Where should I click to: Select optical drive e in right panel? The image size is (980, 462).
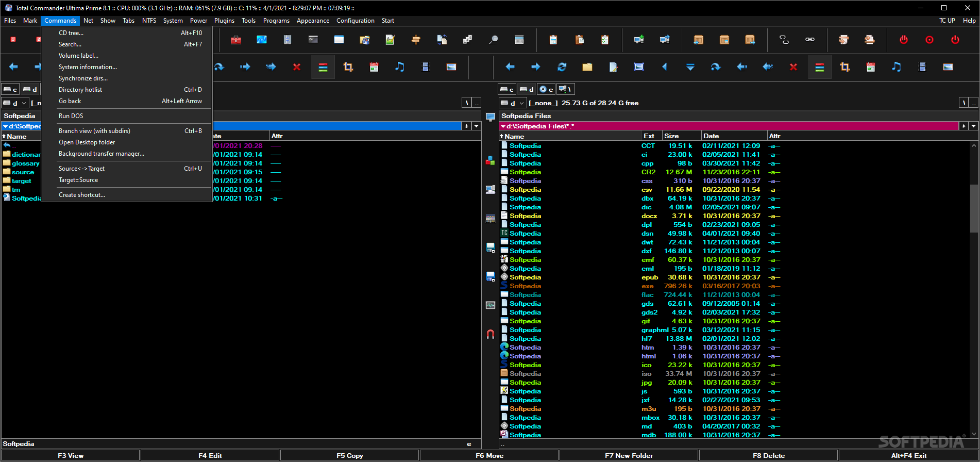tap(546, 89)
